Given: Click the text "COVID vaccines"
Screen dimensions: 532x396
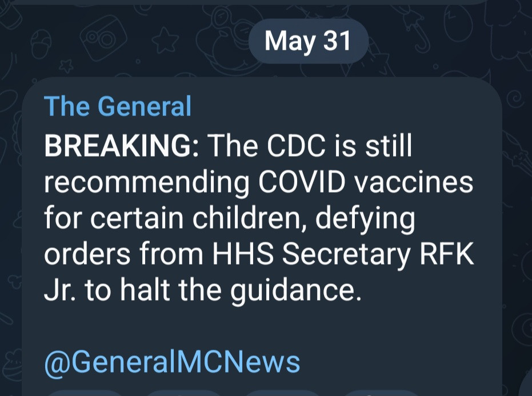Looking at the screenshot, I should pos(365,183).
